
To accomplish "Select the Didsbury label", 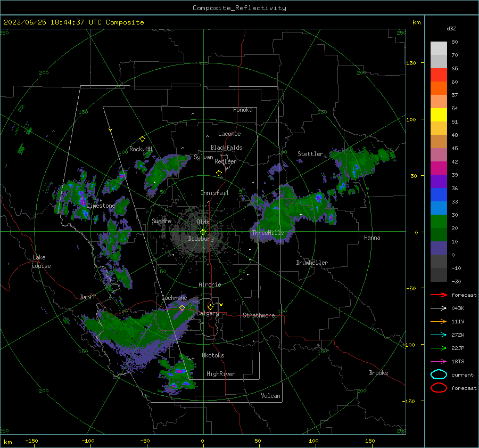I will (x=201, y=239).
